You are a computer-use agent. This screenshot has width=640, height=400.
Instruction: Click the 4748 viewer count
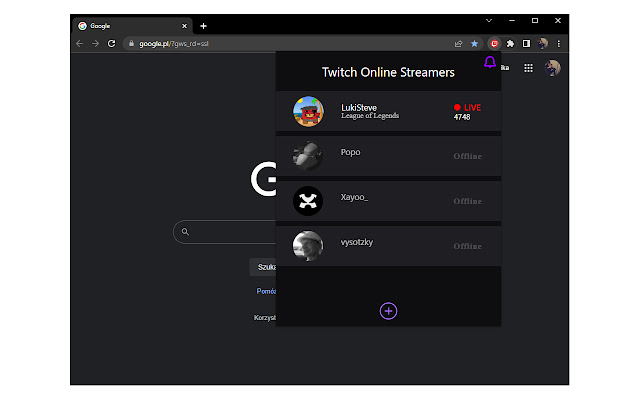[462, 117]
